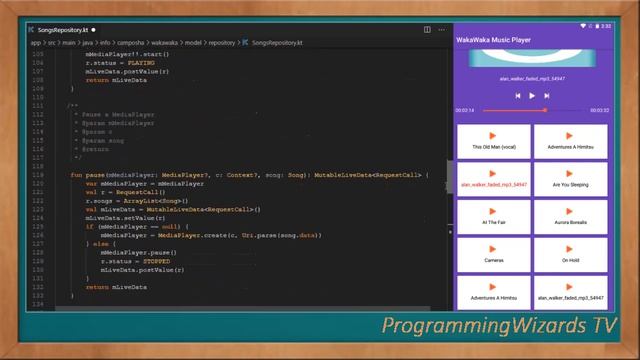Click line 105 'mMediaPlayer!!.start()'
Viewport: 640px width, 360px height.
127,54
